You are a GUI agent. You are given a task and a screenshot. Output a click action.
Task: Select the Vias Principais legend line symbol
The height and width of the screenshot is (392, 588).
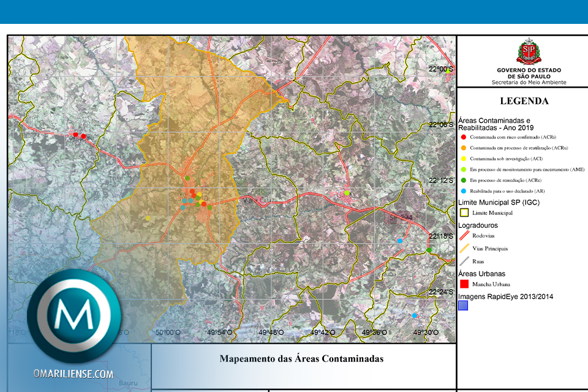coord(464,248)
